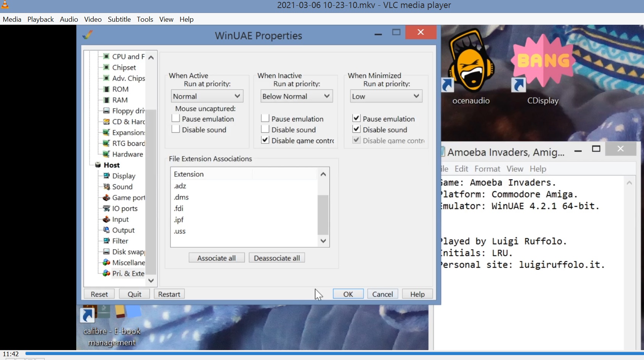
Task: Click the WinUAE checkmark logo icon
Action: (x=88, y=35)
